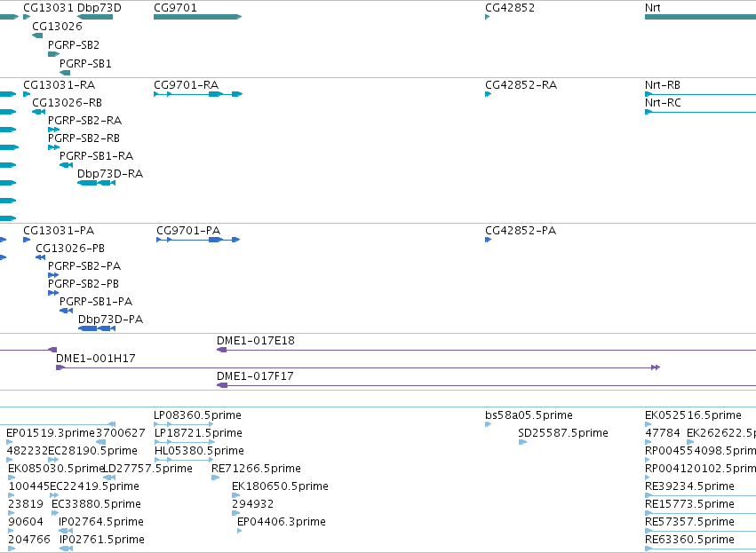Click the CG42852-PA protein label
This screenshot has height=553, width=756.
click(x=521, y=231)
